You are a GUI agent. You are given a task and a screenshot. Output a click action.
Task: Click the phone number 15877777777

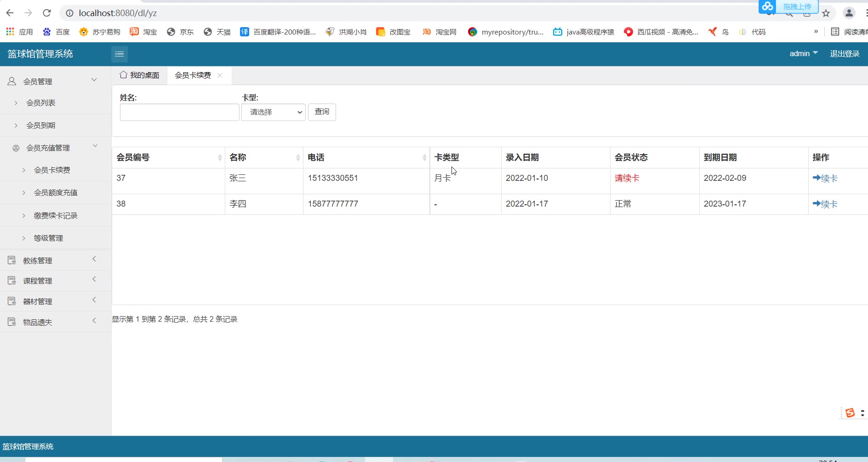333,204
